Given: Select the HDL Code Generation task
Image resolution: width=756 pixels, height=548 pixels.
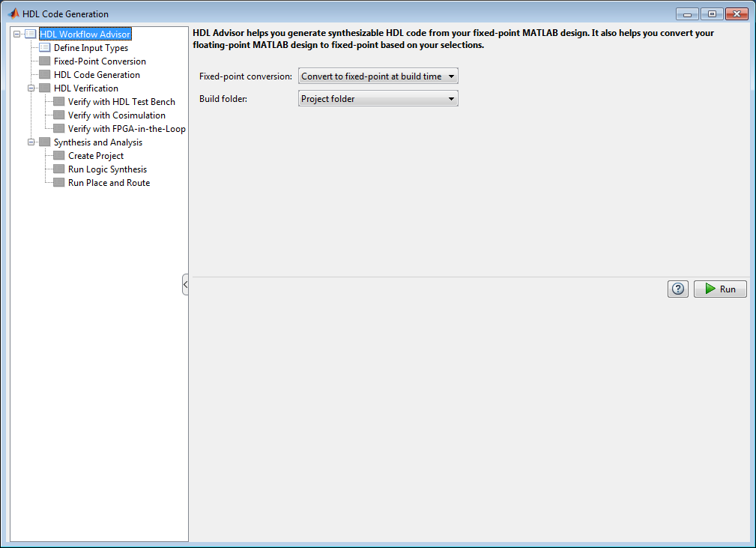Looking at the screenshot, I should 97,75.
